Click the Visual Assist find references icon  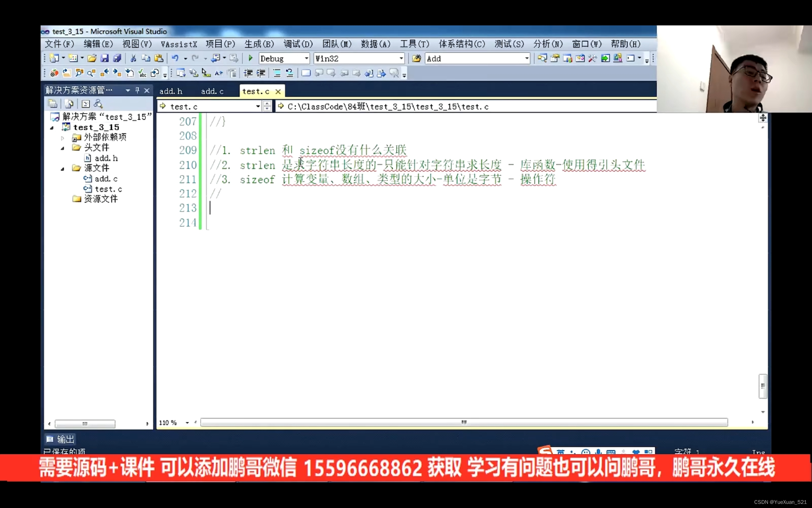[79, 73]
